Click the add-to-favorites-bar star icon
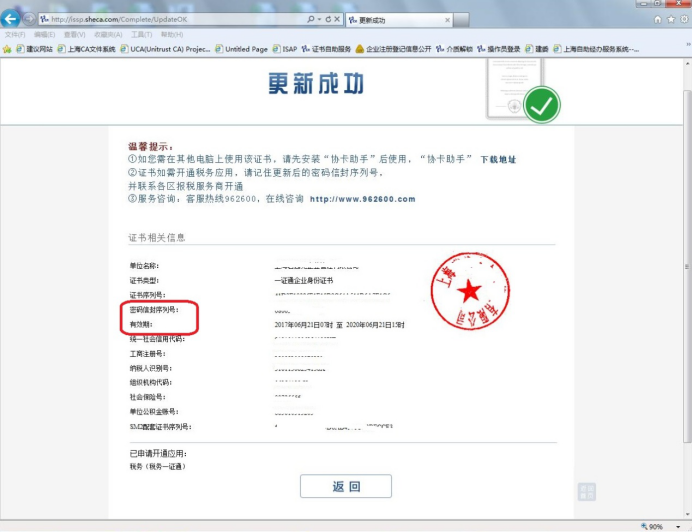 [7, 48]
